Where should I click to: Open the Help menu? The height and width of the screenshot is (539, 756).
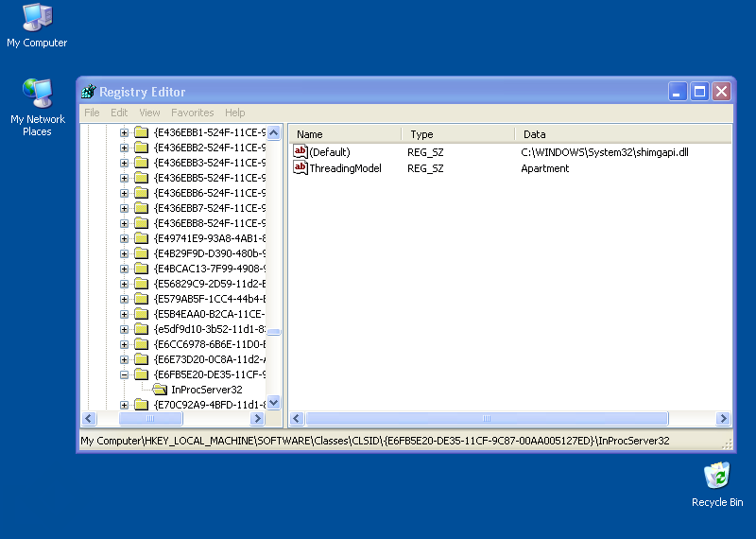(x=234, y=113)
